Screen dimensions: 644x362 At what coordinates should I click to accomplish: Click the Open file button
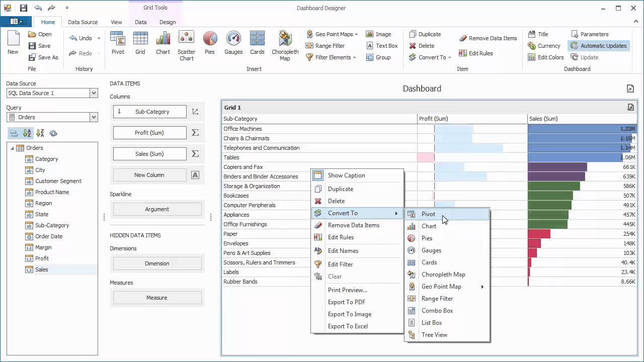coord(40,34)
